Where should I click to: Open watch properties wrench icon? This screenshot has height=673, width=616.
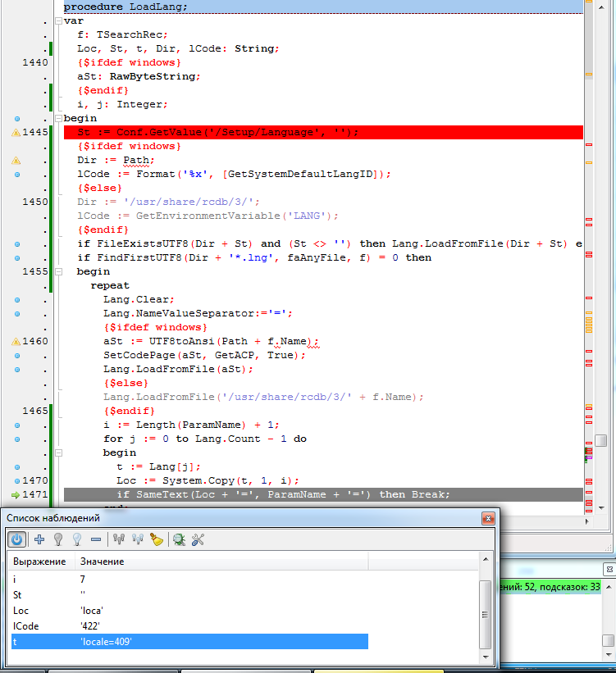pyautogui.click(x=198, y=539)
